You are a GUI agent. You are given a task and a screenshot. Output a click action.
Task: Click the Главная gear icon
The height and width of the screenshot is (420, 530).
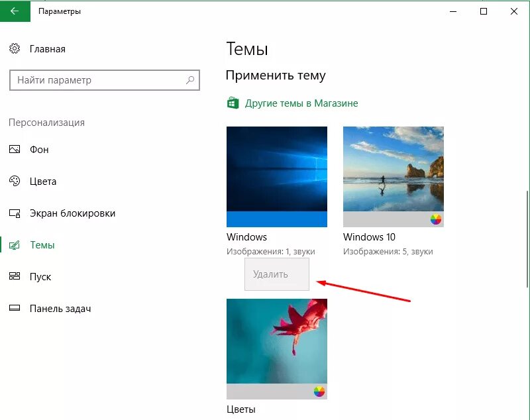15,48
